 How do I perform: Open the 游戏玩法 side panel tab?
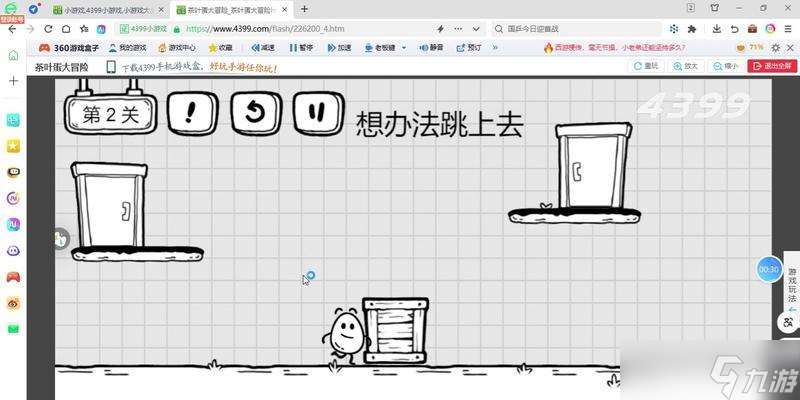792,287
